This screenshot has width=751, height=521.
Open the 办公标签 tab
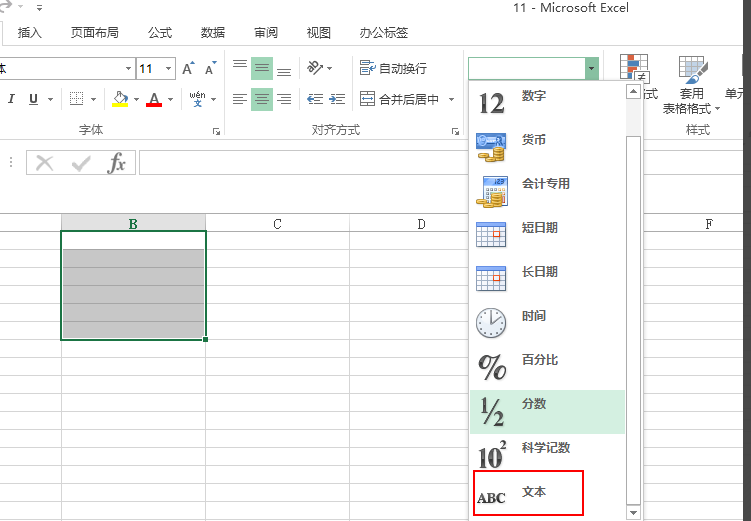(x=384, y=33)
